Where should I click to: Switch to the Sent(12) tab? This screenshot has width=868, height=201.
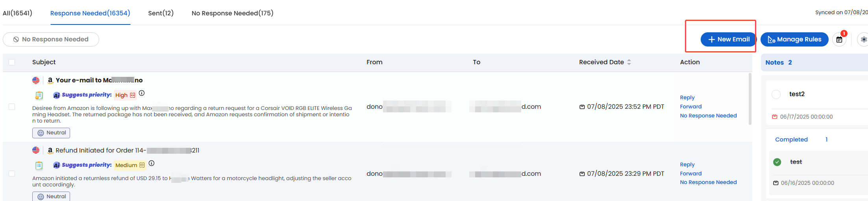(161, 13)
